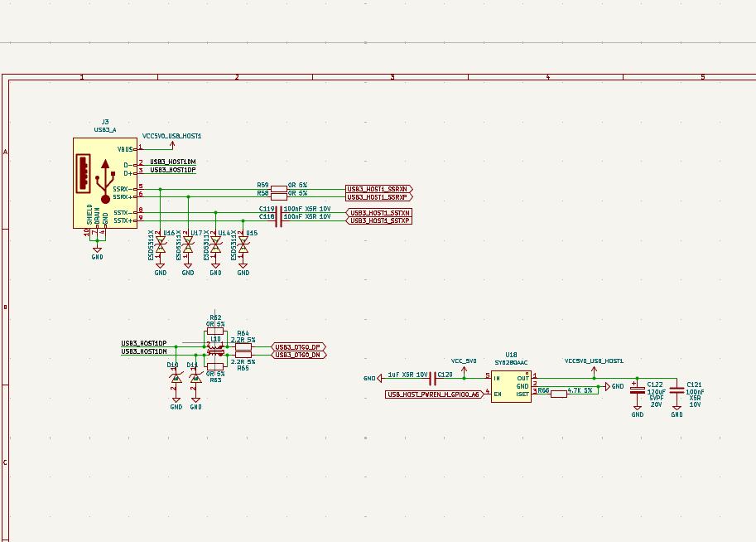Select the USB3_HOST1DM net label near J3
Screen dimensions: 756x542
click(x=172, y=162)
